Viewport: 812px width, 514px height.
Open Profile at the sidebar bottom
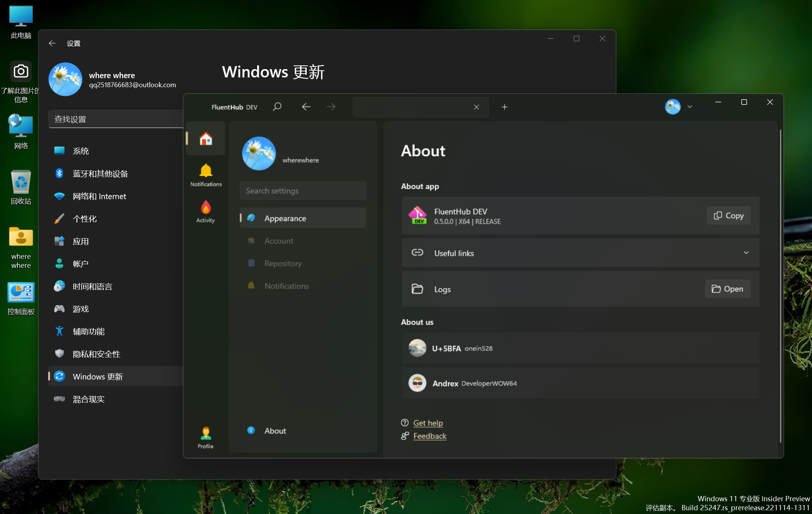(206, 437)
